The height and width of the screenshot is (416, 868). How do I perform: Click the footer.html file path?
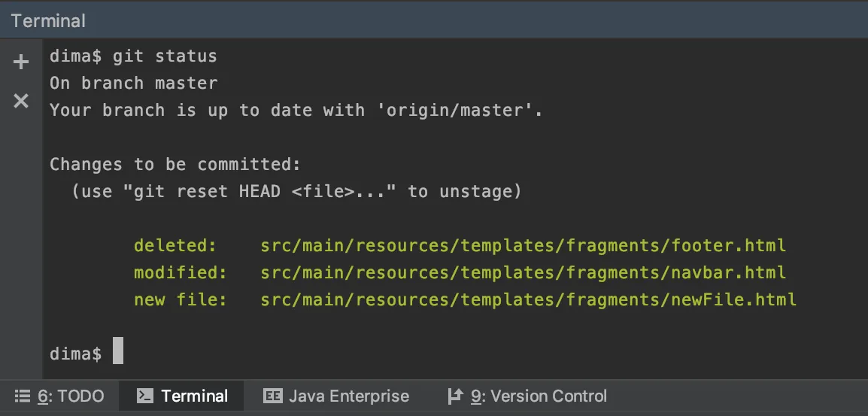coord(523,245)
